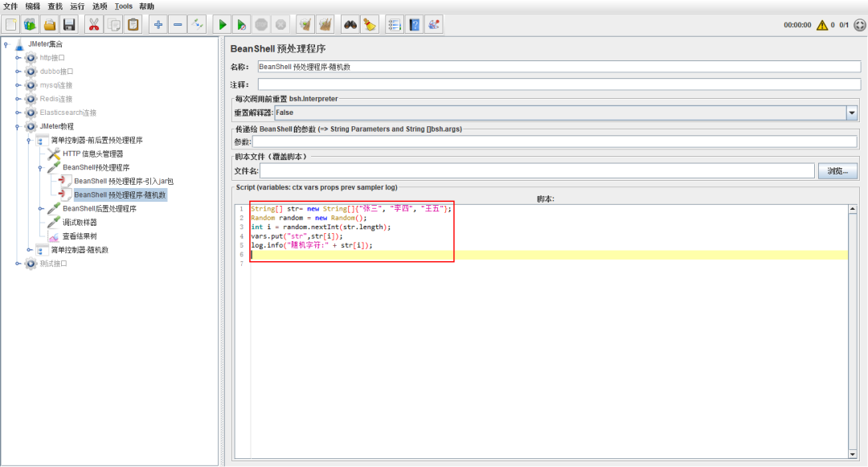
Task: Open the 帮助 menu
Action: click(147, 6)
